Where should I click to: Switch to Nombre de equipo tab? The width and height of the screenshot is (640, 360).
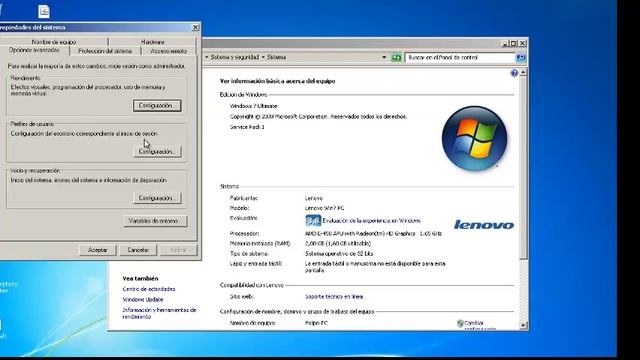click(54, 42)
